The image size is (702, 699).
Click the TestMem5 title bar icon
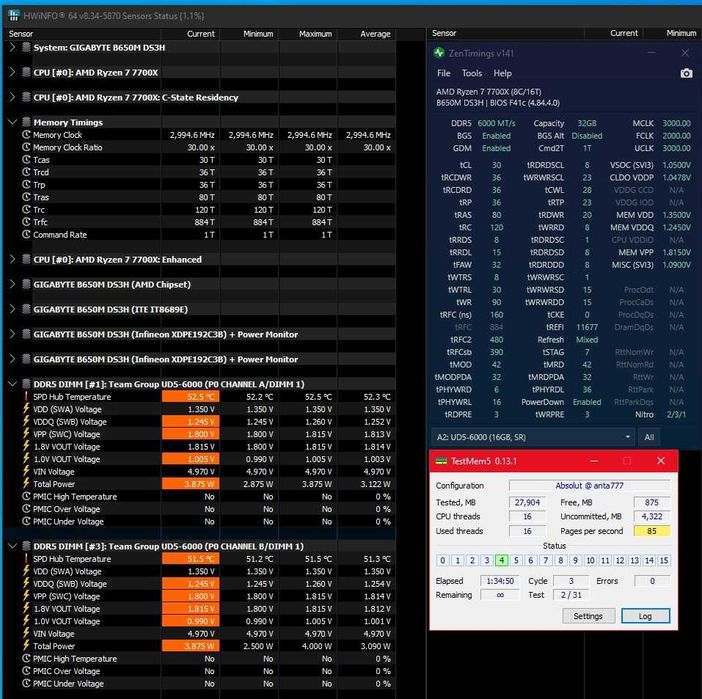point(441,461)
